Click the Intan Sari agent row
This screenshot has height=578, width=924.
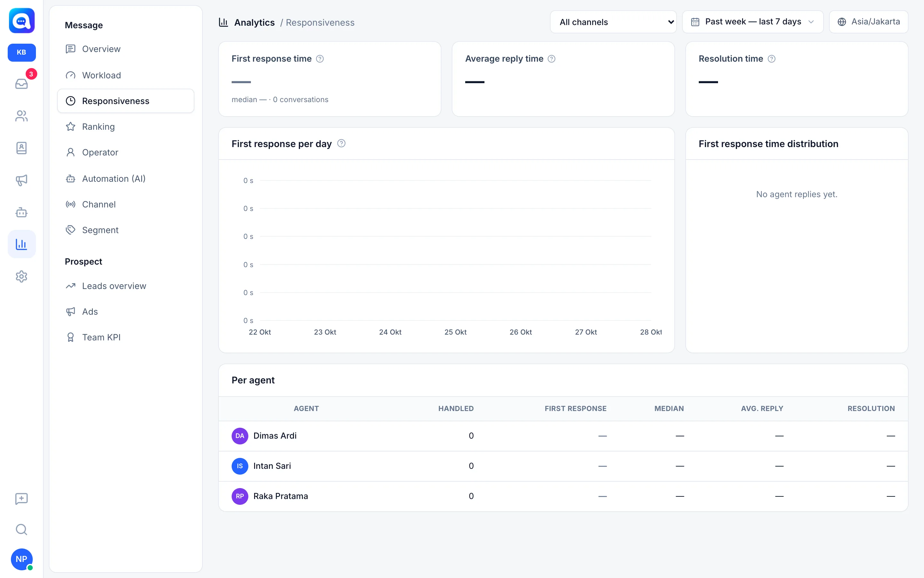coord(563,466)
